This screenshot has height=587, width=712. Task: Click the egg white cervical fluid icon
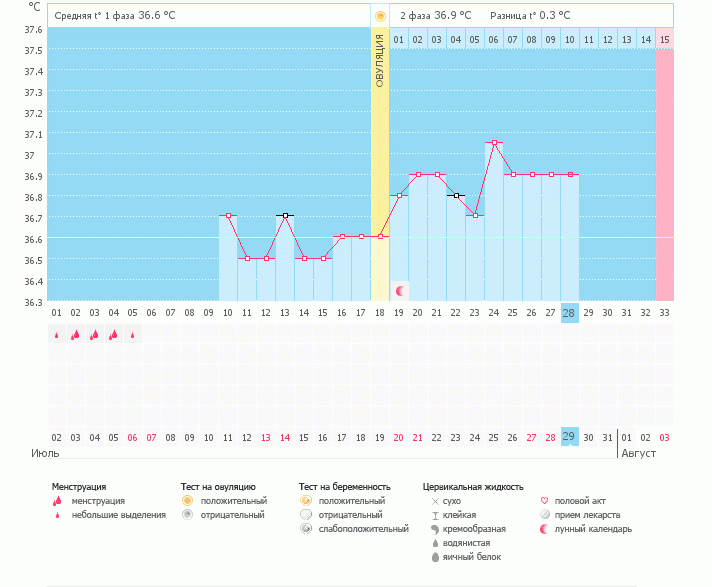435,557
